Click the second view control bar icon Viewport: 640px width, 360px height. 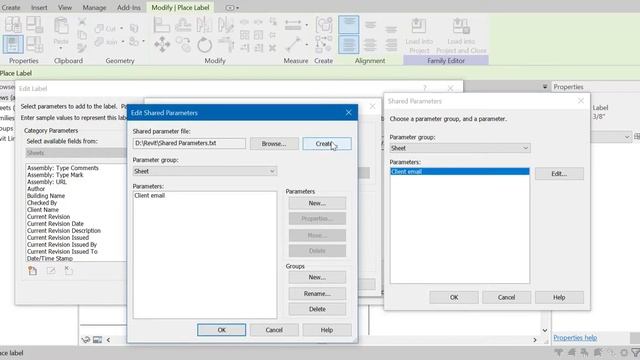coord(98,340)
